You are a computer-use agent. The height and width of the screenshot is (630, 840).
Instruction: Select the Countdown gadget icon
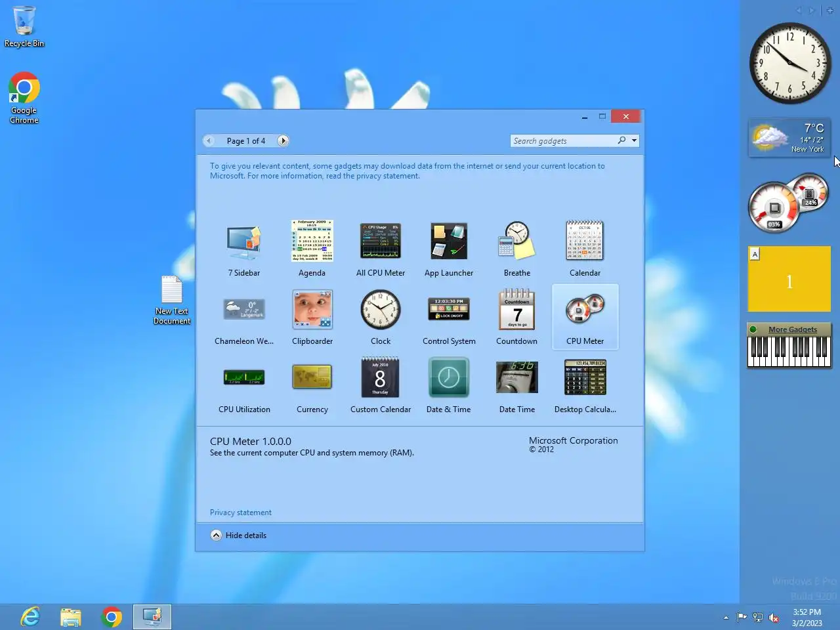click(517, 308)
